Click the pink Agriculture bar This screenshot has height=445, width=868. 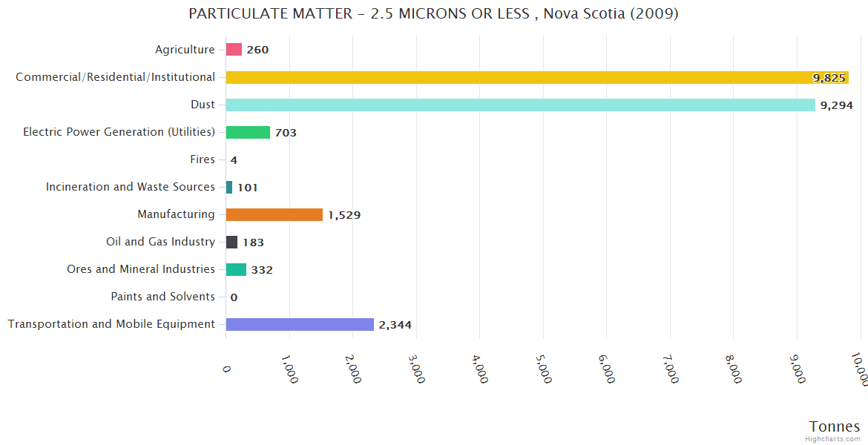pos(234,50)
